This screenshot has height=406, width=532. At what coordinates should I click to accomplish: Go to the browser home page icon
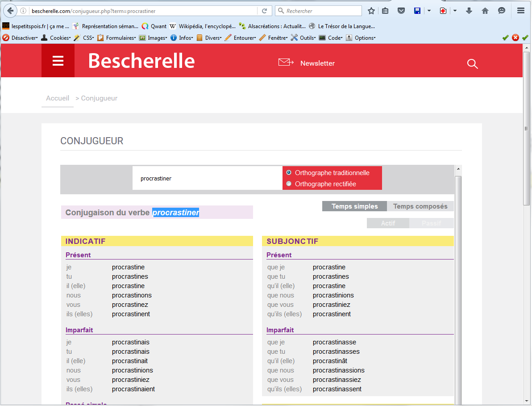(x=485, y=11)
